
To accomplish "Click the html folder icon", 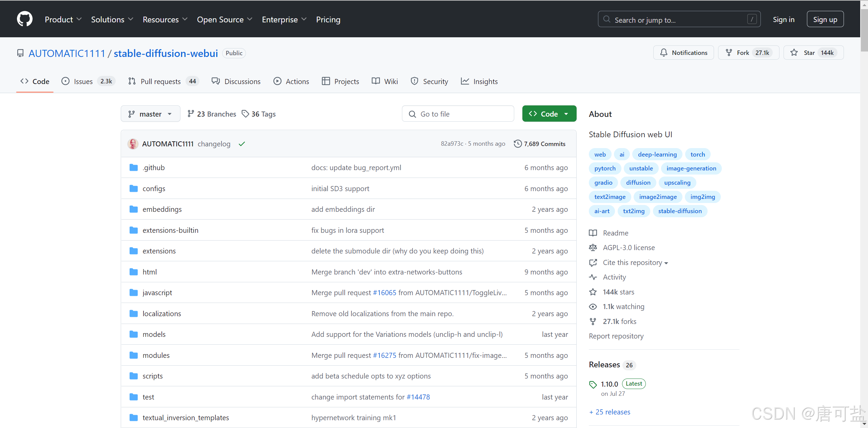I will [134, 272].
